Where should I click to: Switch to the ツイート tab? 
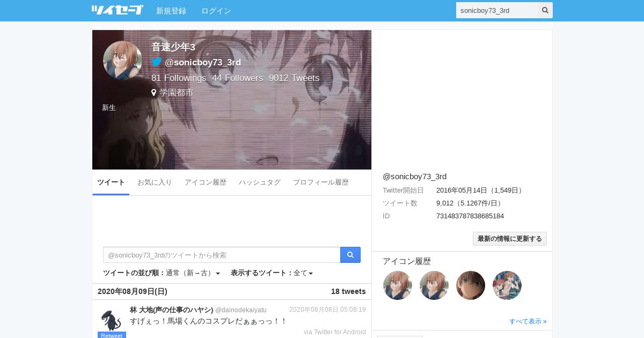(x=111, y=182)
